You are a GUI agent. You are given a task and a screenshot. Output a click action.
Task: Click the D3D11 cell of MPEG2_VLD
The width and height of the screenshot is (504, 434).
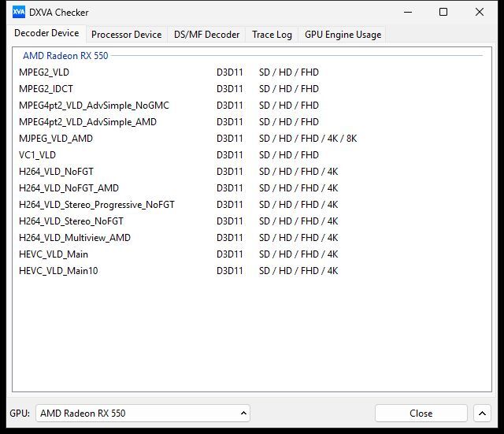[229, 72]
